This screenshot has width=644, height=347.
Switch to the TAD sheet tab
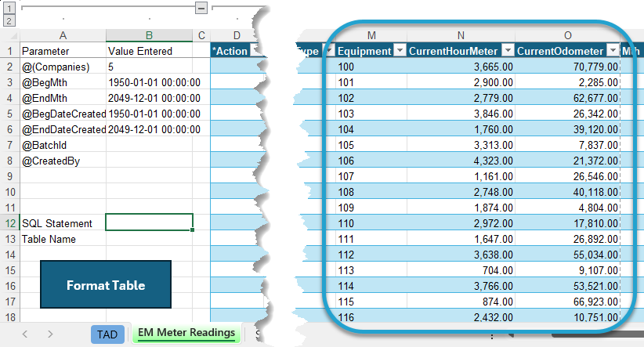(107, 334)
